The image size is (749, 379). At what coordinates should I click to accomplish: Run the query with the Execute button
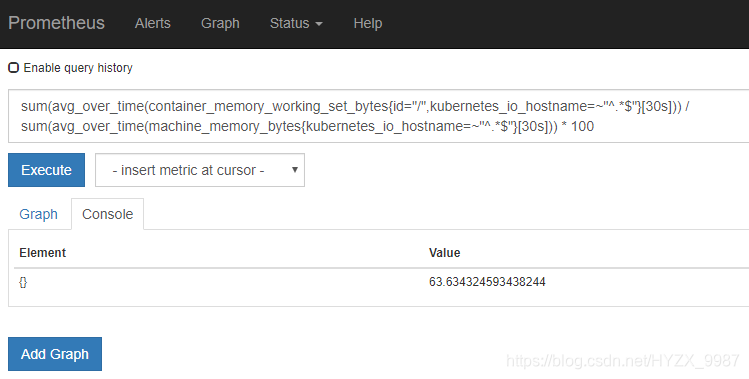46,170
